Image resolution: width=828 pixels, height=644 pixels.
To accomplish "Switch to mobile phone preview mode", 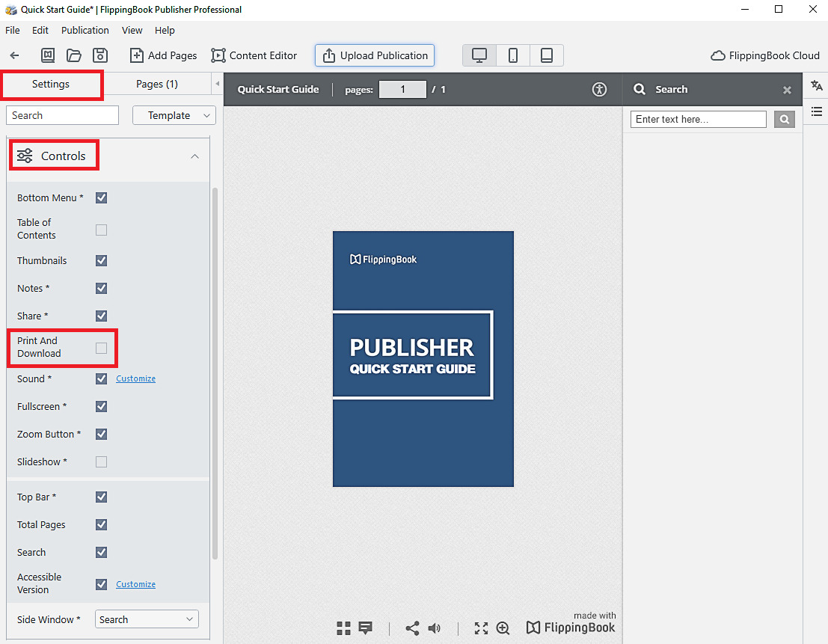I will [x=513, y=55].
